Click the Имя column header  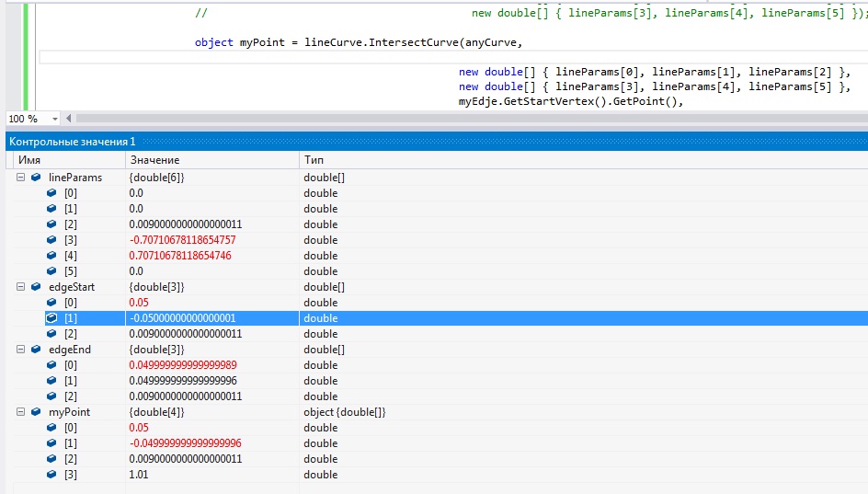coord(69,160)
